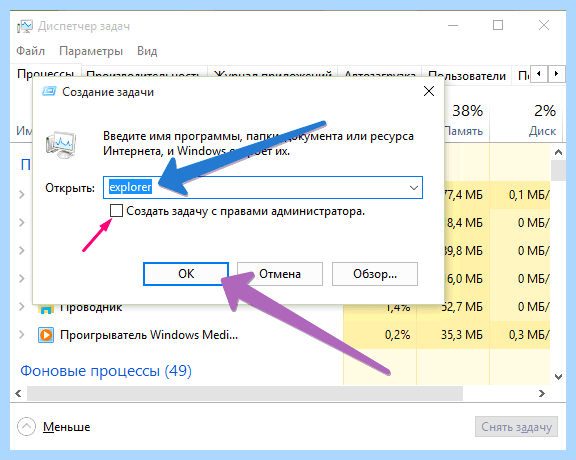Sort by the Диск column header
This screenshot has height=460, width=576.
point(542,131)
